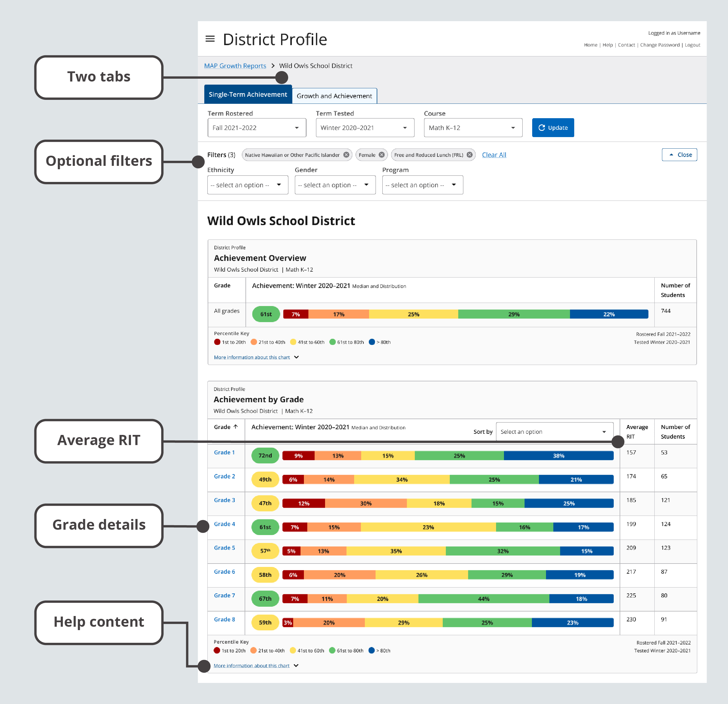Screen dimensions: 728x704
Task: Click the Logout link
Action: pyautogui.click(x=692, y=45)
